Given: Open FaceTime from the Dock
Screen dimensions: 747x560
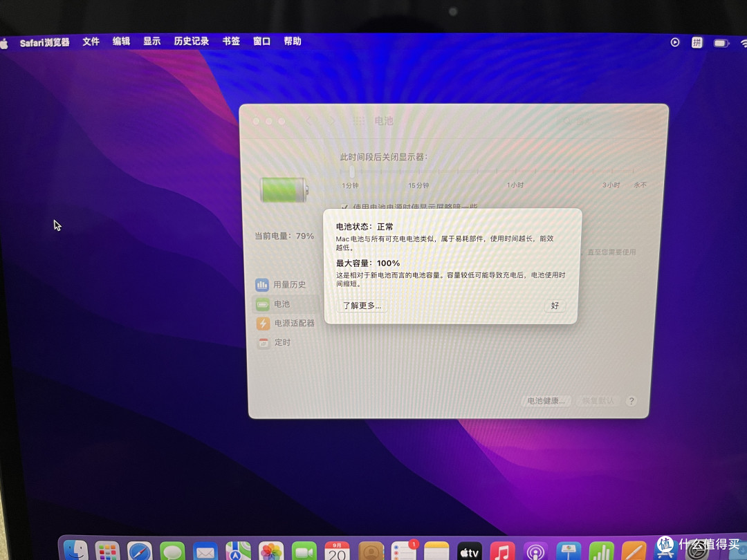Looking at the screenshot, I should pyautogui.click(x=304, y=552).
